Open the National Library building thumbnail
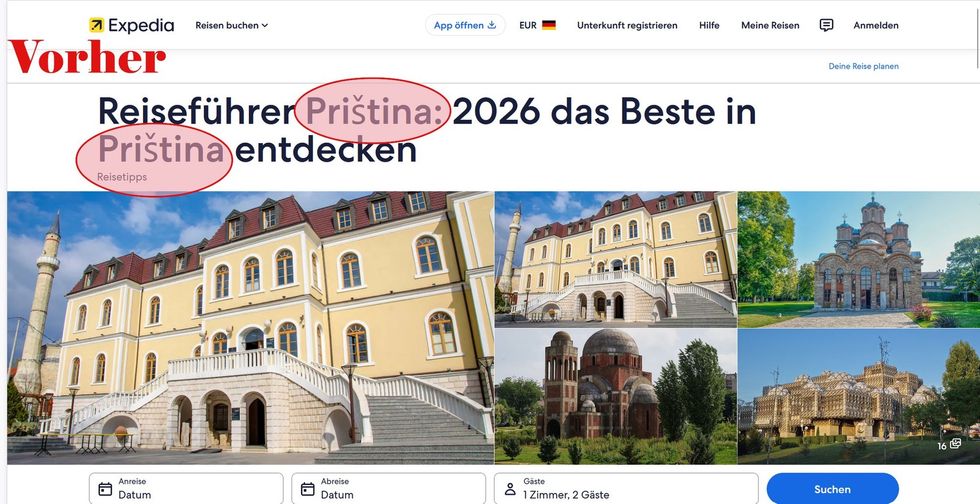The width and height of the screenshot is (980, 504). click(x=858, y=397)
